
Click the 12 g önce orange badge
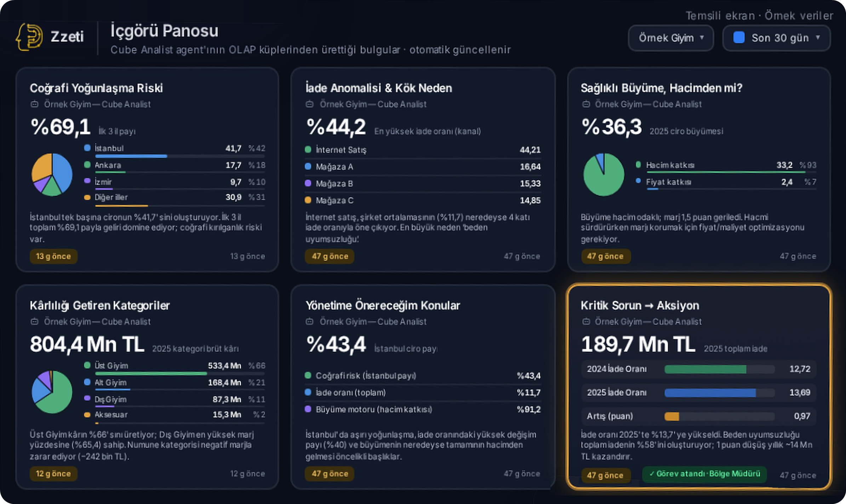53,474
